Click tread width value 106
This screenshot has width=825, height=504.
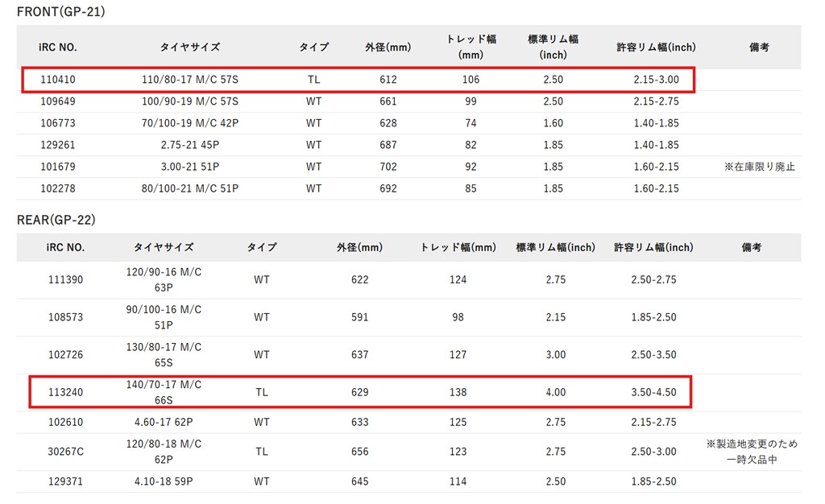click(471, 80)
